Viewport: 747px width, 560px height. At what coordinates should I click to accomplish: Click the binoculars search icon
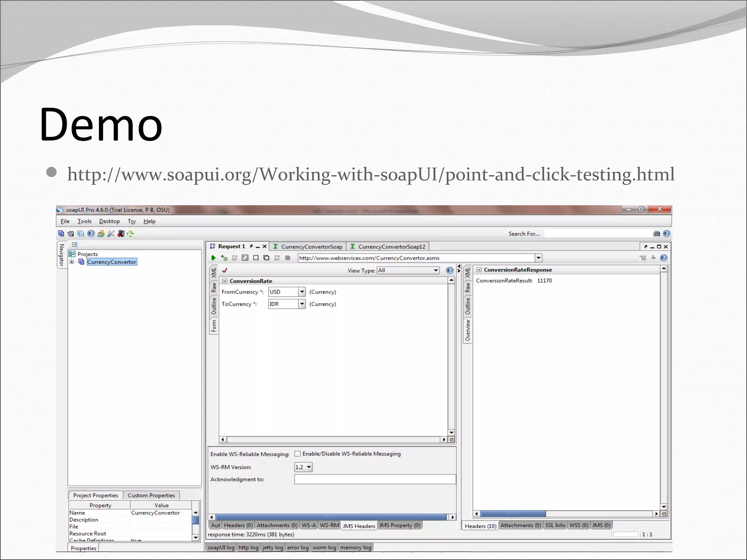[657, 234]
